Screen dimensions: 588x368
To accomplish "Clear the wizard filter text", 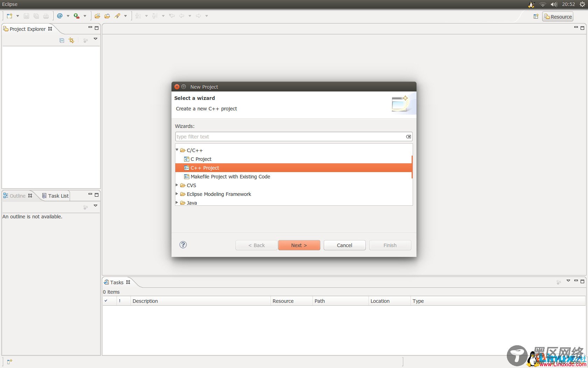I will coord(408,137).
